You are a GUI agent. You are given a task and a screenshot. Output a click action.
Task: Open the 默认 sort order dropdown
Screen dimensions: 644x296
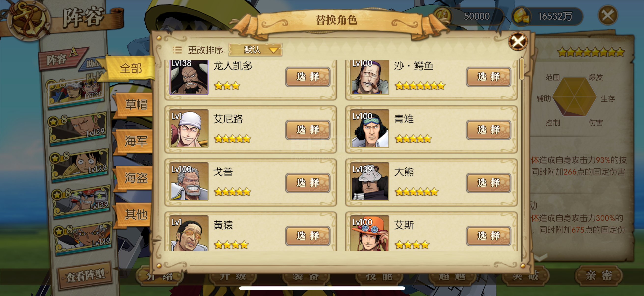[x=255, y=50]
